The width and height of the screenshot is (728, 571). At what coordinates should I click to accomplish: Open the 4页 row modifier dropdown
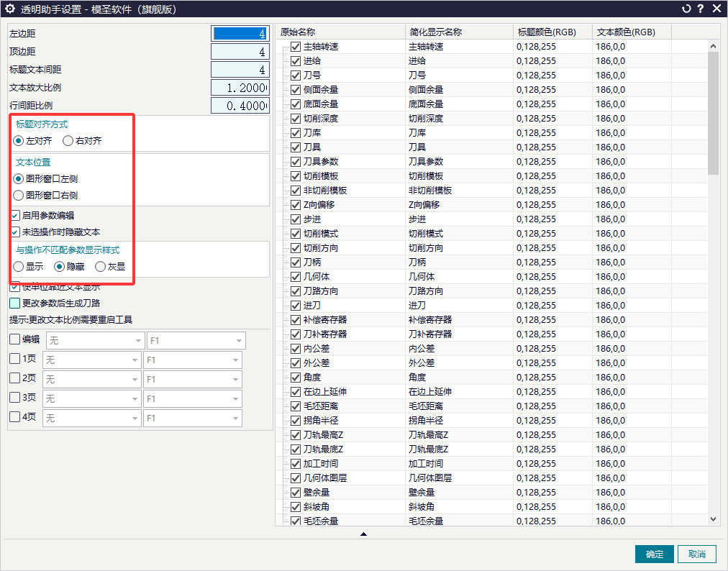click(91, 419)
